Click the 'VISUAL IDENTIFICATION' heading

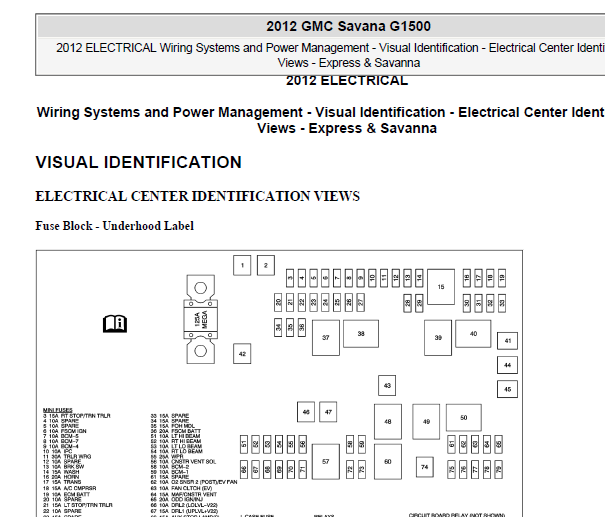(x=139, y=162)
